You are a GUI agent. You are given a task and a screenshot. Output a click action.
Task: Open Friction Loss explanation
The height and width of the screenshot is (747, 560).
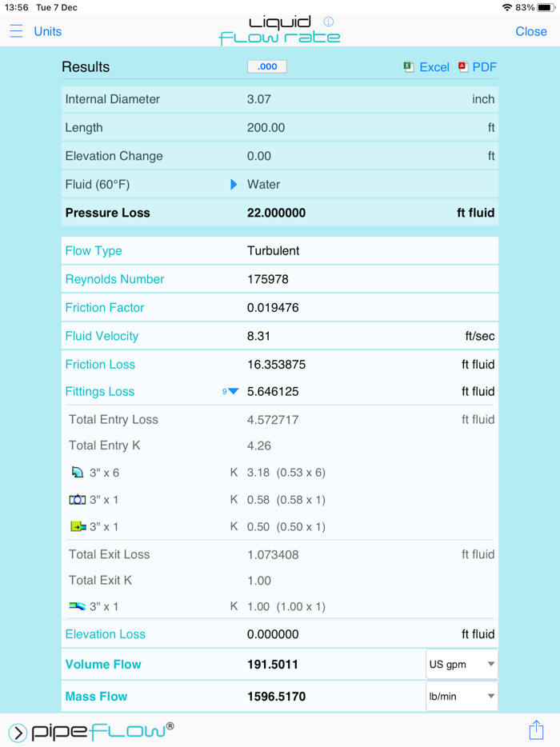point(100,365)
